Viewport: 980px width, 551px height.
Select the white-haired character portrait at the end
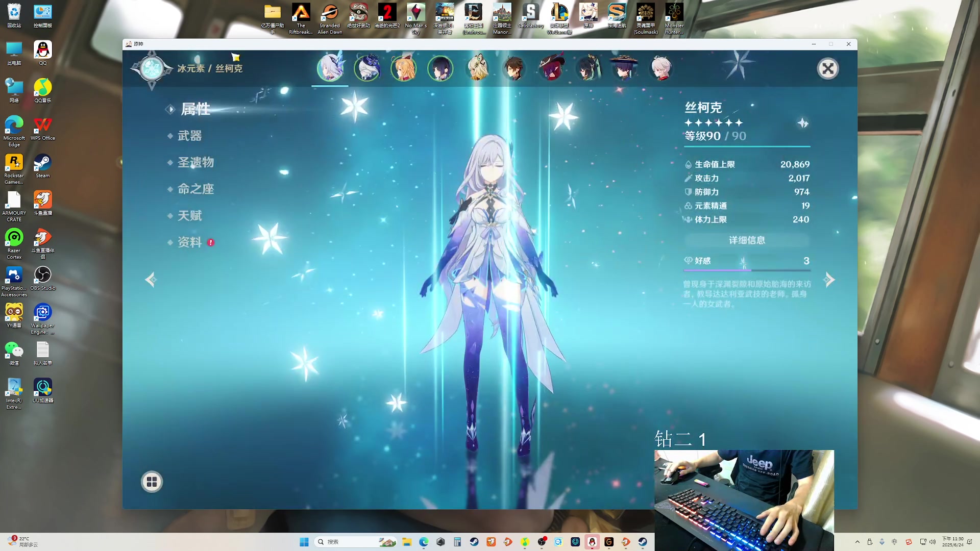tap(661, 68)
